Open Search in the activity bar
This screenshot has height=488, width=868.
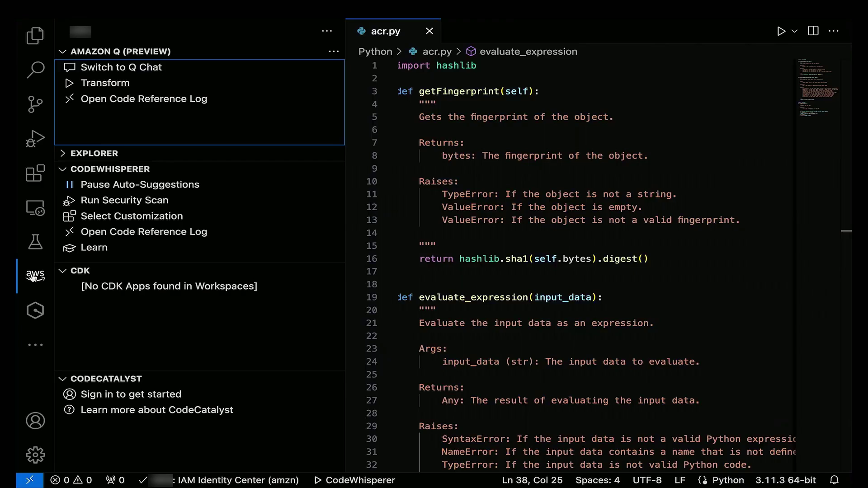35,70
